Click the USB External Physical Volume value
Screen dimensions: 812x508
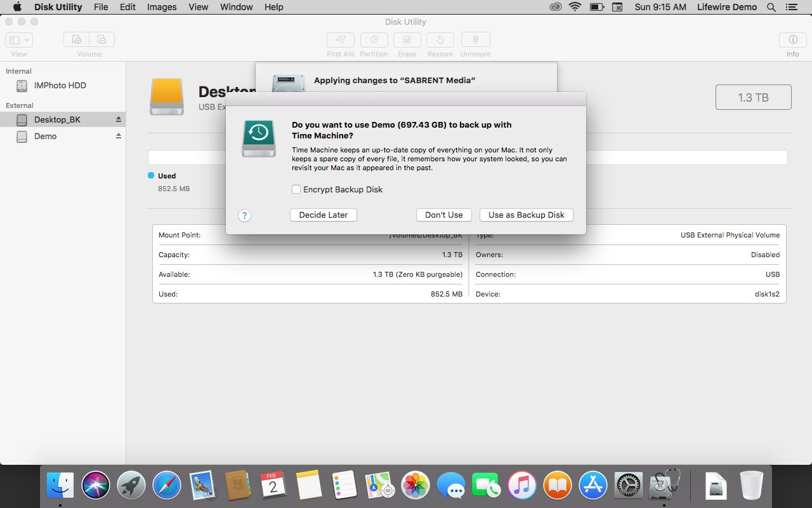coord(730,235)
